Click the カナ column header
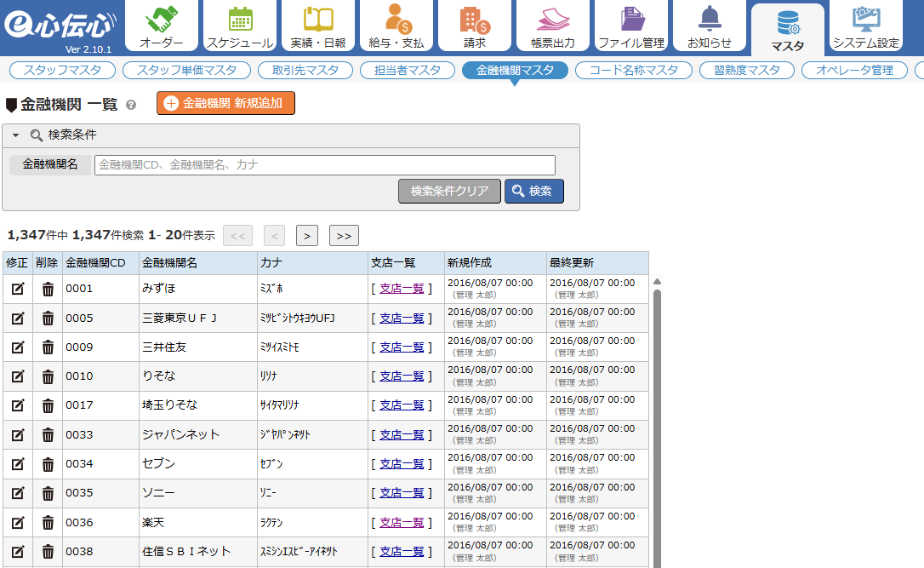924x568 pixels. click(312, 263)
